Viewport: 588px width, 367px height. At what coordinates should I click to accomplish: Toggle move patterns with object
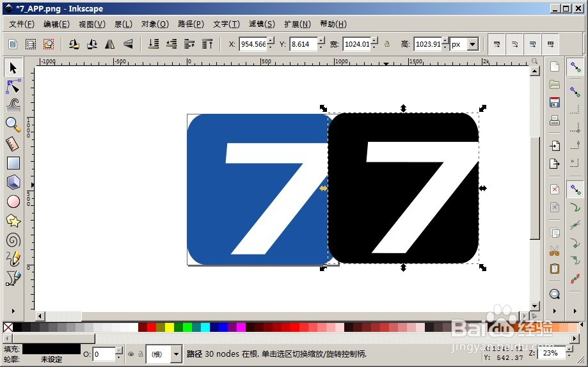tap(550, 44)
